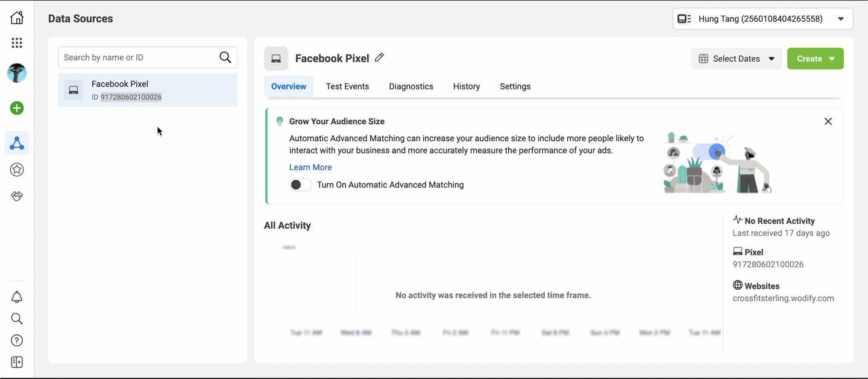Image resolution: width=868 pixels, height=379 pixels.
Task: Click the sidebar search magnifier icon
Action: click(17, 319)
